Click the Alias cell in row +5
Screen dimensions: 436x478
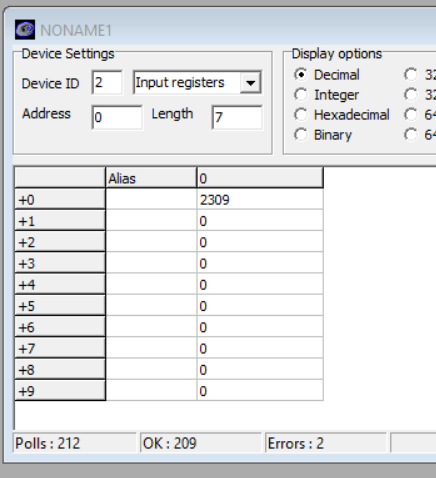[151, 306]
